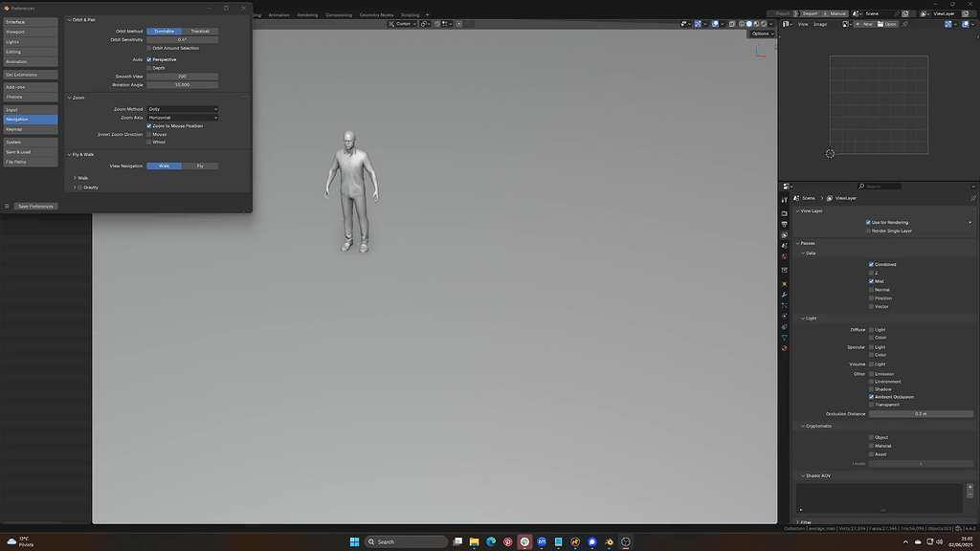Open the World properties tab icon
The height and width of the screenshot is (551, 980).
[x=785, y=256]
